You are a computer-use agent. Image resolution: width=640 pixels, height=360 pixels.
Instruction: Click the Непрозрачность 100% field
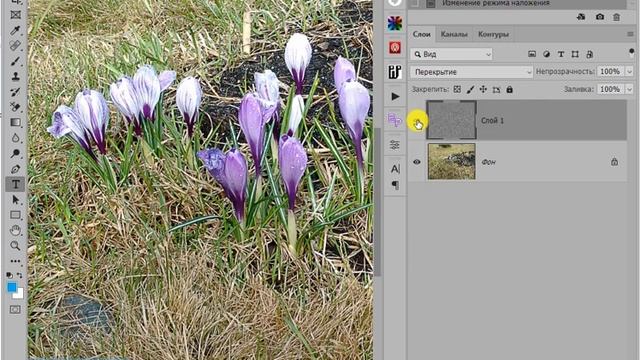(610, 71)
